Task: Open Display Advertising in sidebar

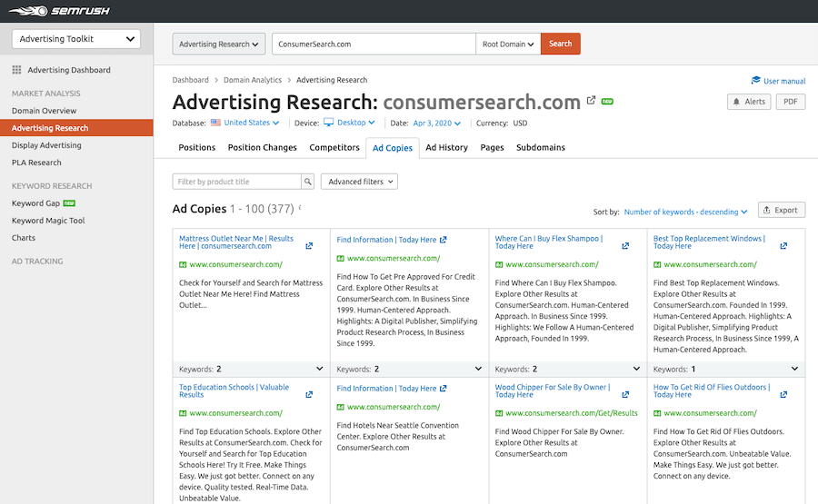Action: pyautogui.click(x=46, y=145)
